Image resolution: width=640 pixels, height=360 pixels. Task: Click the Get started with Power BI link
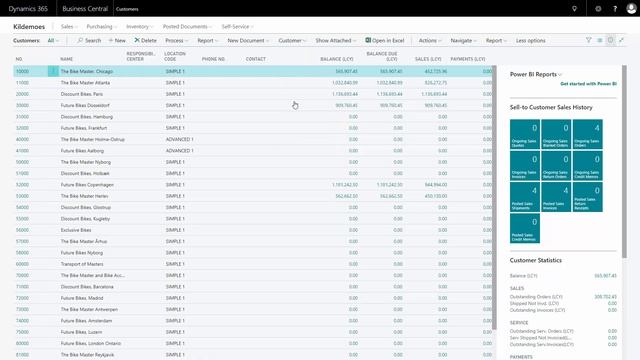point(588,84)
